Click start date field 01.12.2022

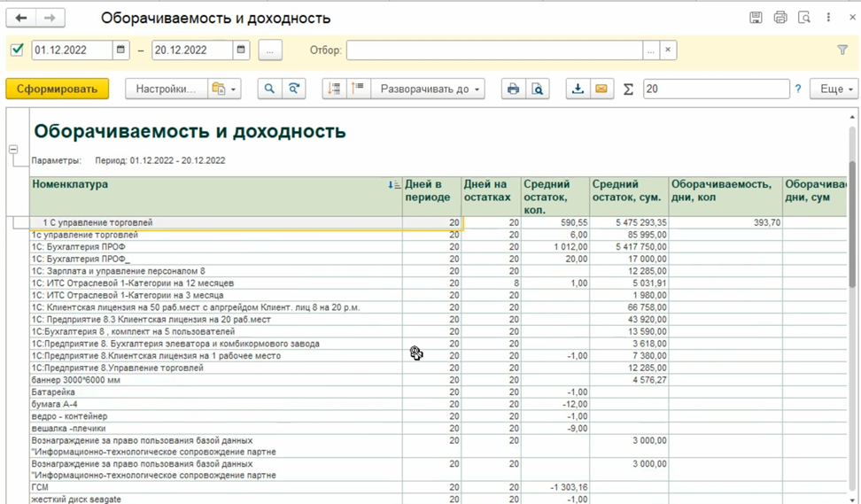coord(73,50)
